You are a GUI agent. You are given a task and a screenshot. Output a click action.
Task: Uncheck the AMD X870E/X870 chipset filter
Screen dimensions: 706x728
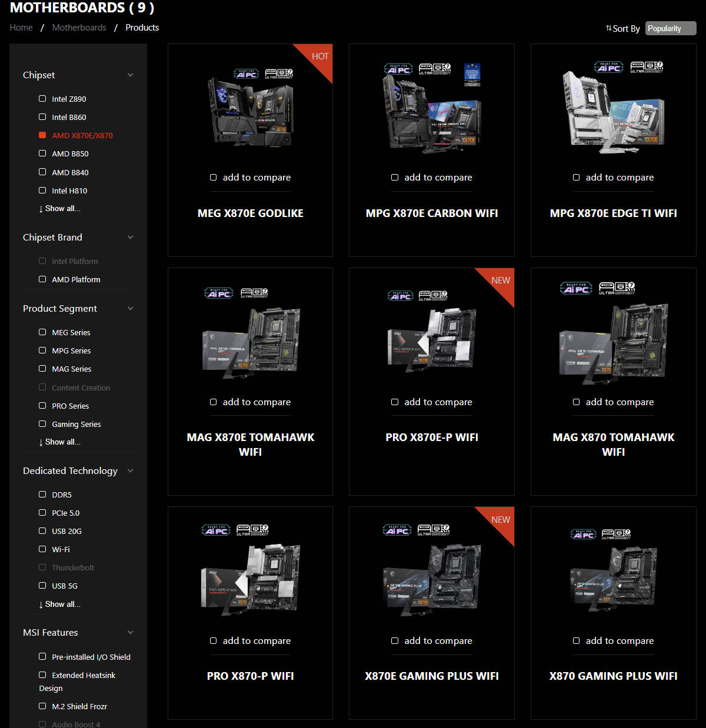coord(42,135)
